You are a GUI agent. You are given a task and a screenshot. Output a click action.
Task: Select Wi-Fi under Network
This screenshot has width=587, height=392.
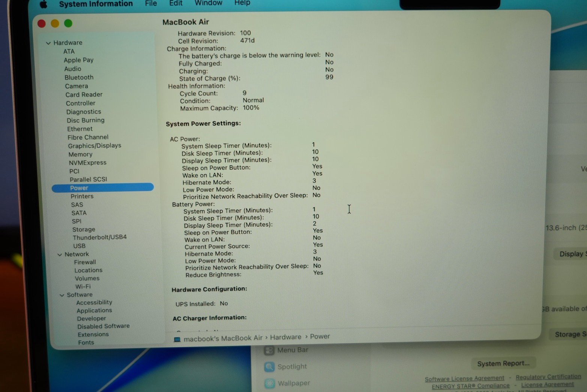click(x=83, y=287)
